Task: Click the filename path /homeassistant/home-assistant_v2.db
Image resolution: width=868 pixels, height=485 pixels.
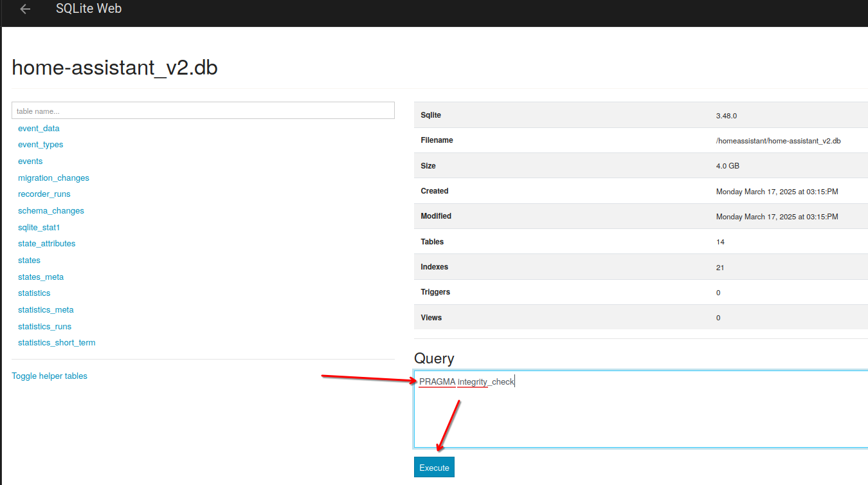Action: tap(778, 140)
